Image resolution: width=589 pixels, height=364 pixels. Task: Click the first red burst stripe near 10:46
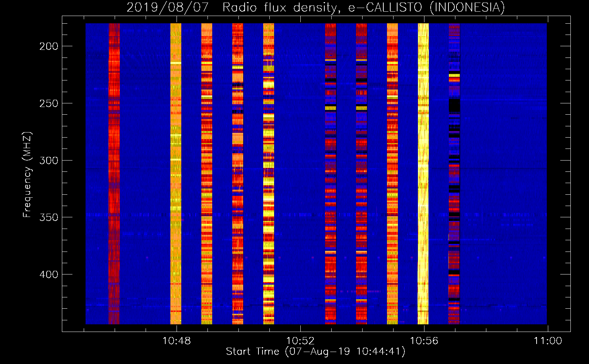coord(114,174)
